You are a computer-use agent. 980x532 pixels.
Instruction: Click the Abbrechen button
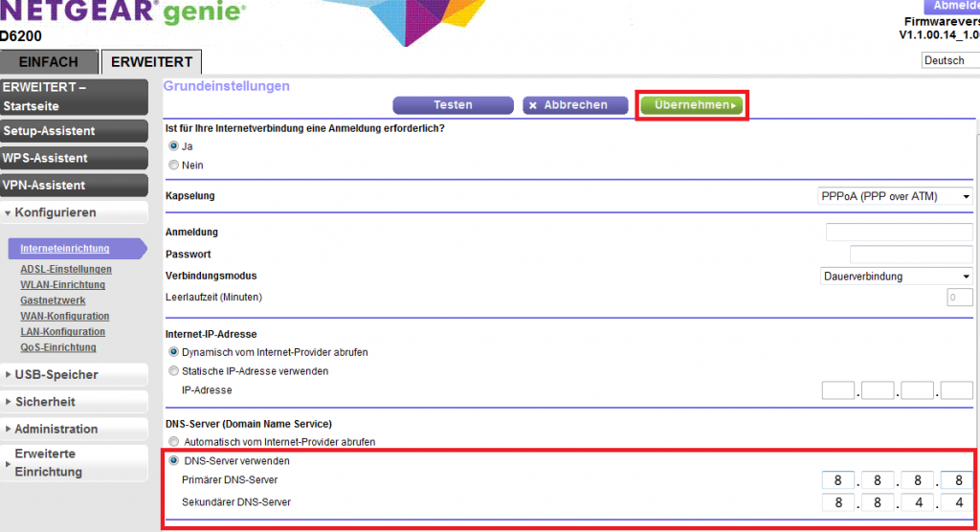pos(575,105)
